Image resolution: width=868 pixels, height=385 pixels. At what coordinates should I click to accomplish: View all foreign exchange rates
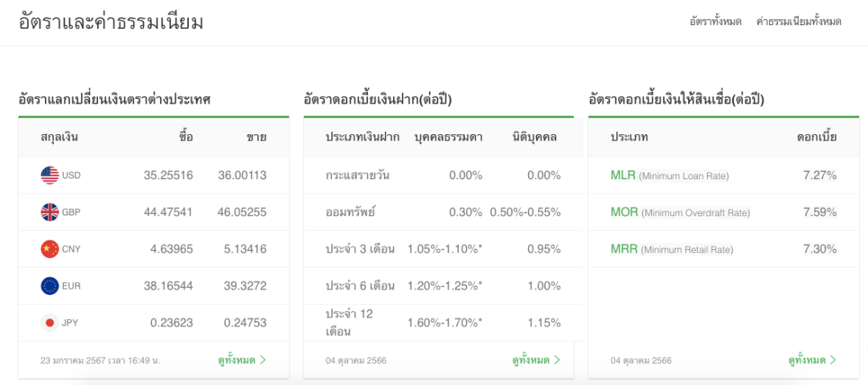236,360
